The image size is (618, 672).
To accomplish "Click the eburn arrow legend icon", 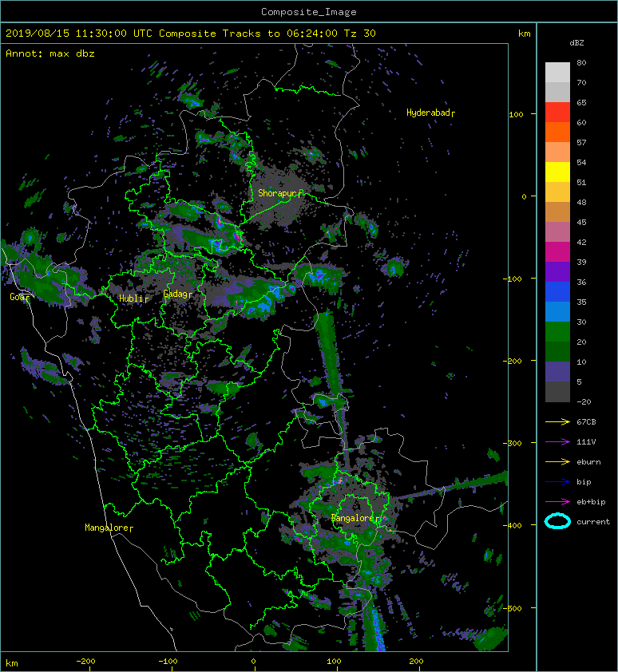I will pos(557,461).
